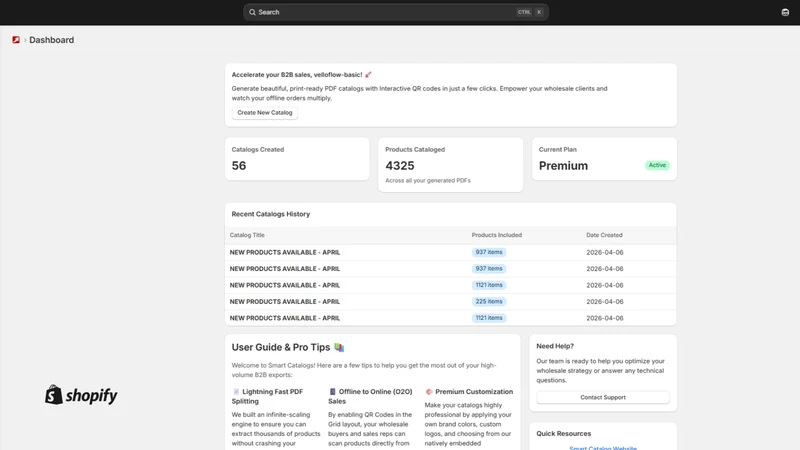Screen dimensions: 800x450
Task: Click the Premium Customization palette icon
Action: click(429, 392)
